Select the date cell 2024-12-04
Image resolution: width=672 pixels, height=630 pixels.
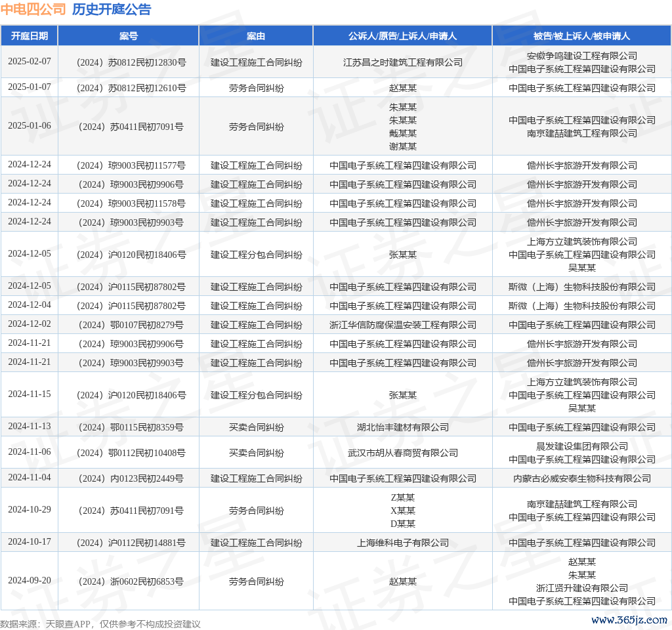coord(29,304)
